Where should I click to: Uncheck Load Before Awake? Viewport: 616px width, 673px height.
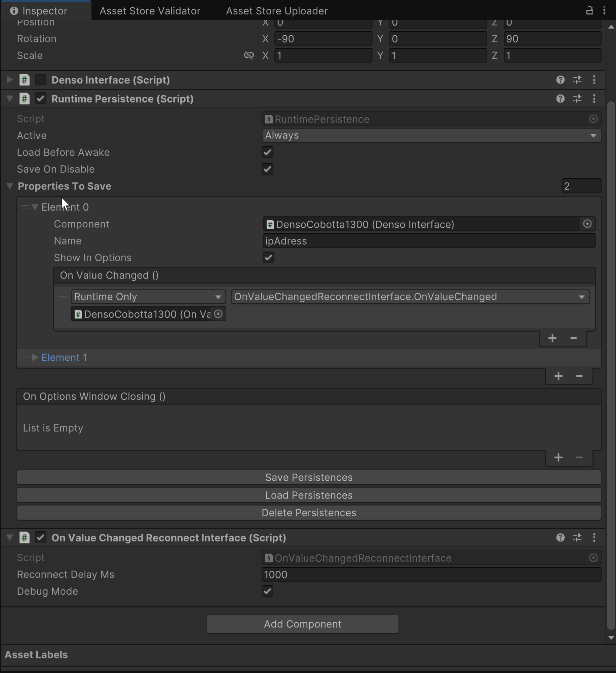[x=268, y=152]
